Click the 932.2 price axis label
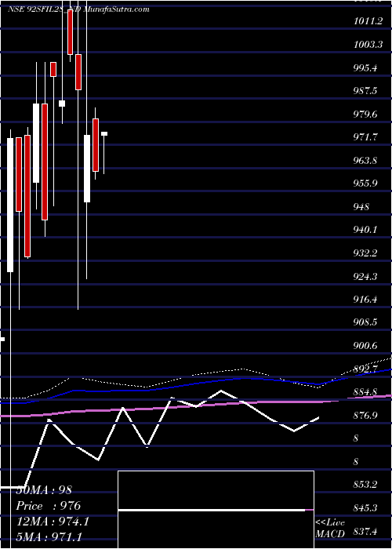Viewport: 392px width, 549px height. [x=366, y=253]
